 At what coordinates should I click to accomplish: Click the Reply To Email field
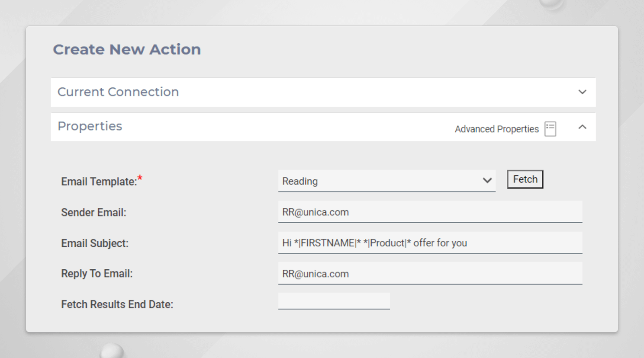click(x=430, y=273)
